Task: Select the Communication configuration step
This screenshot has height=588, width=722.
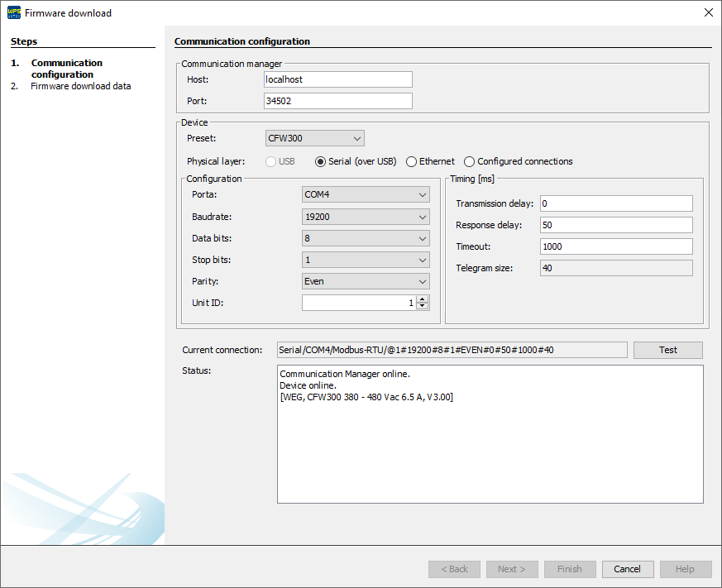Action: click(x=66, y=69)
